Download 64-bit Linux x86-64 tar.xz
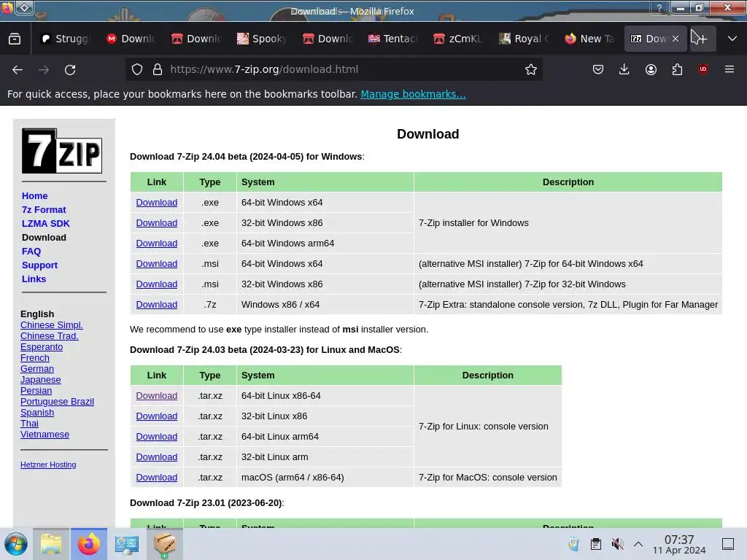The image size is (747, 560). (157, 396)
